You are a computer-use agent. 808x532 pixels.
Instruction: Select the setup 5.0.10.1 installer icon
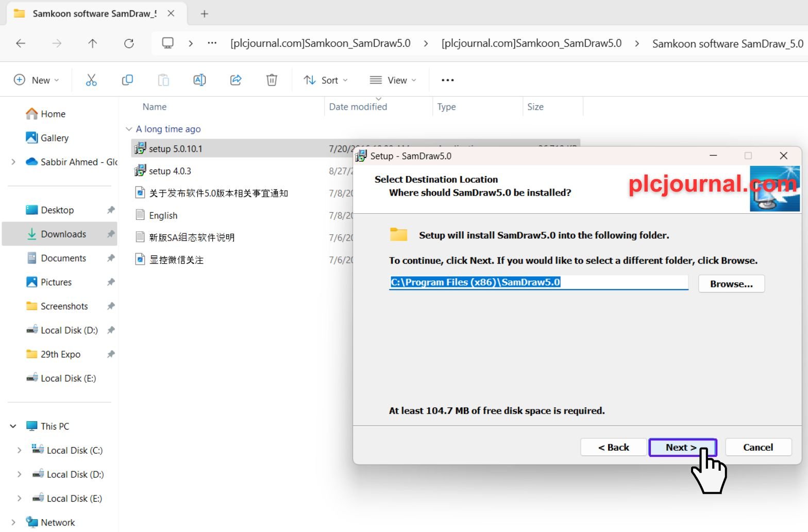(x=140, y=148)
